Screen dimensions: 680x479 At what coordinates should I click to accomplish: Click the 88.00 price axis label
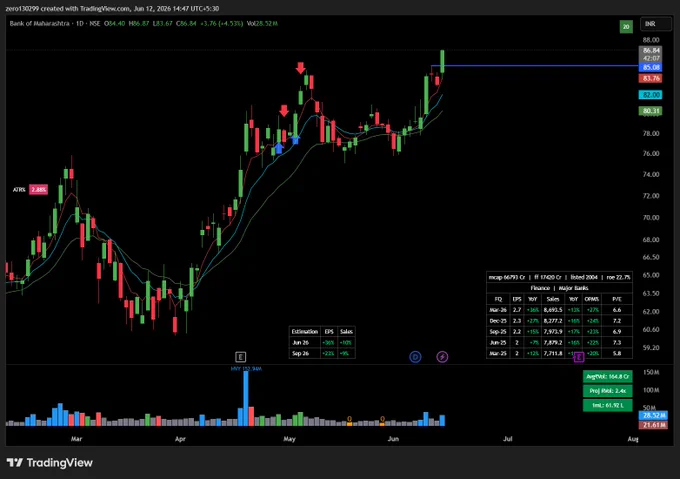click(651, 40)
